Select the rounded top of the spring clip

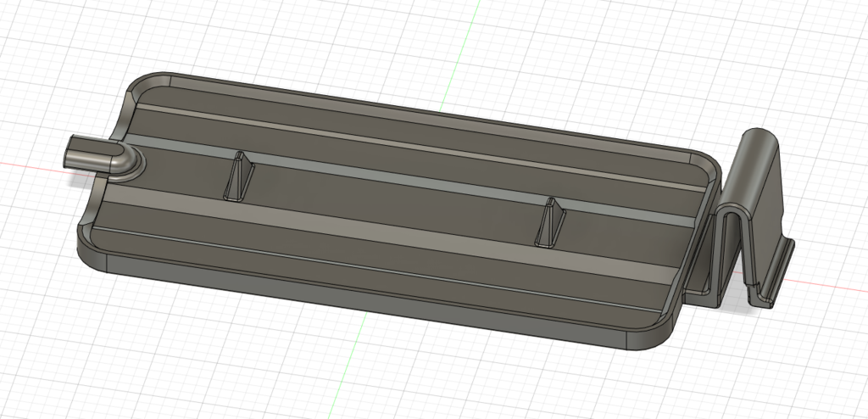click(x=759, y=136)
